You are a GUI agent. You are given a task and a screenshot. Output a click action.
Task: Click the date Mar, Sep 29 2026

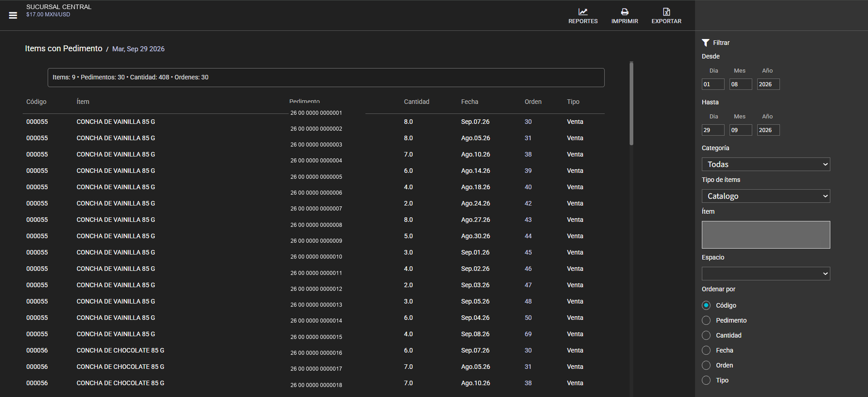click(138, 49)
